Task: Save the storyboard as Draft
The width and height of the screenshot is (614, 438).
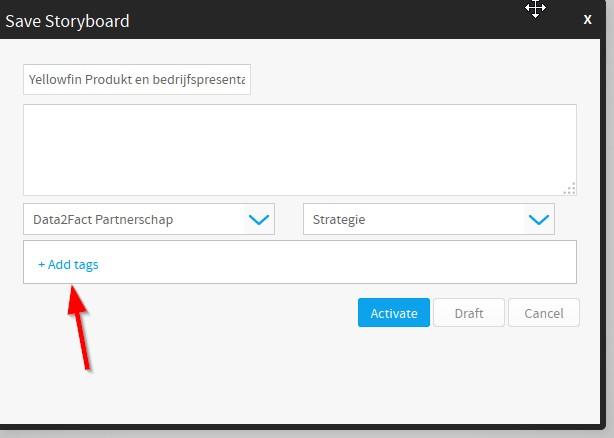Action: [x=469, y=313]
